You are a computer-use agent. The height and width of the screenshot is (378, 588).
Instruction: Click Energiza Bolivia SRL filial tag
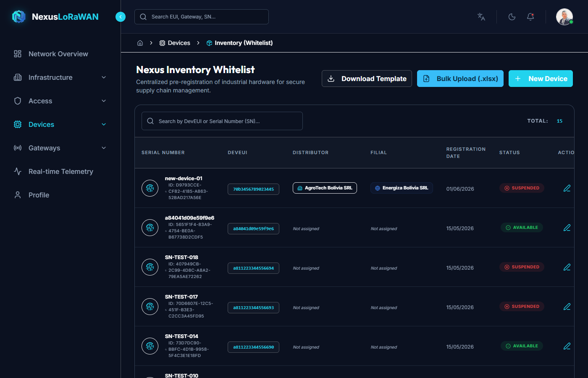click(402, 188)
